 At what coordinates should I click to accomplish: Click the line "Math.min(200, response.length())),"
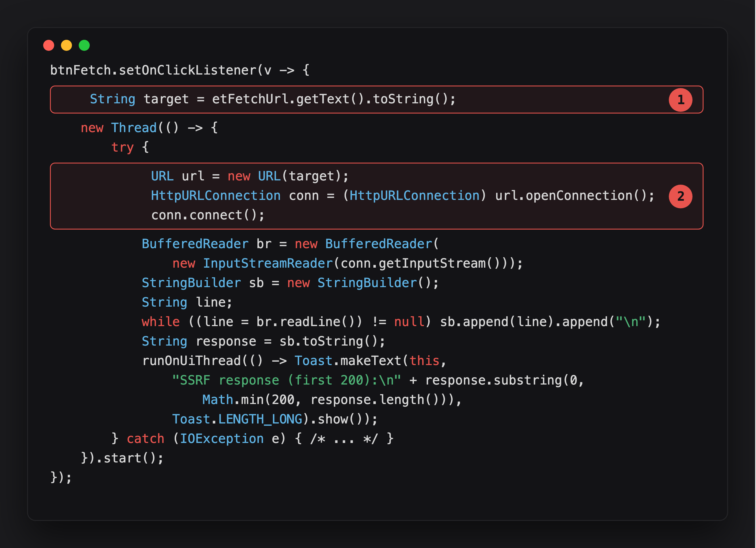[x=332, y=400]
